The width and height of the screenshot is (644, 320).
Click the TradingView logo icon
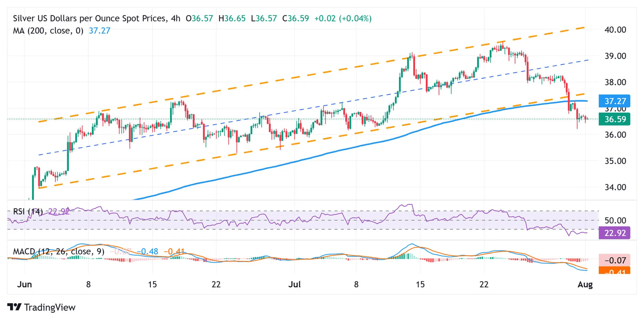(x=14, y=307)
